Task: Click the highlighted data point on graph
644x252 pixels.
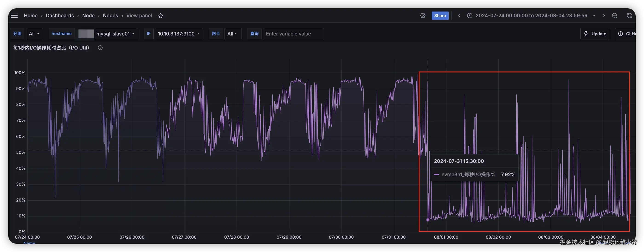Action: click(x=428, y=220)
